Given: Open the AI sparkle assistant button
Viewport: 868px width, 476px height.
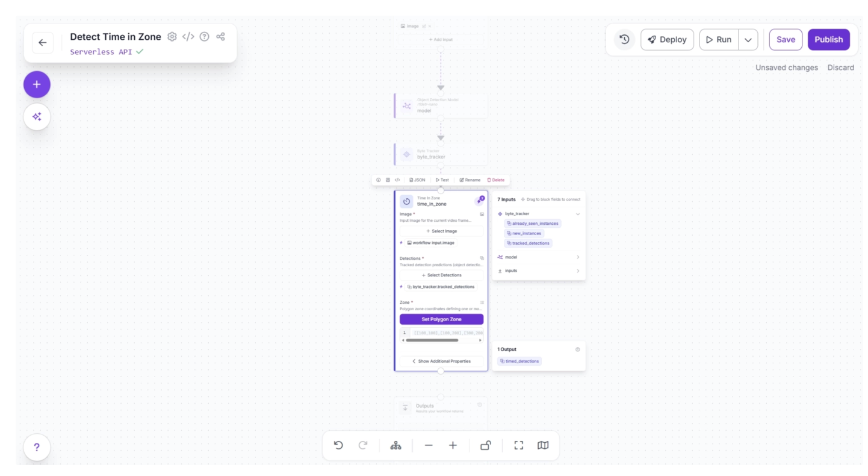Looking at the screenshot, I should [x=37, y=117].
